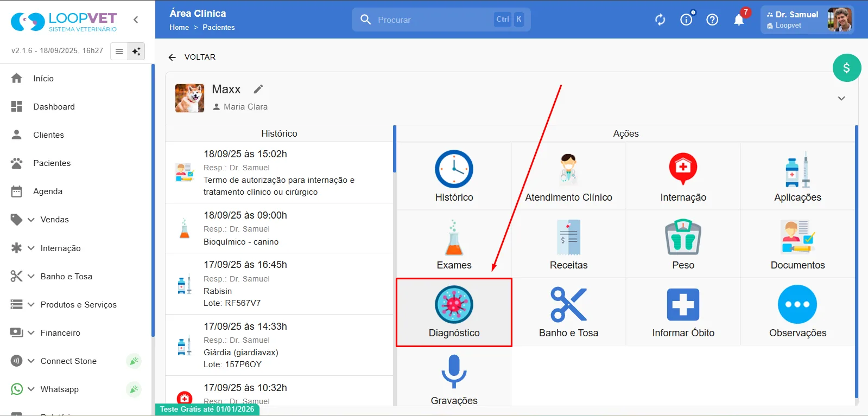868x416 pixels.
Task: Click the VOLTAR back button
Action: pos(192,57)
